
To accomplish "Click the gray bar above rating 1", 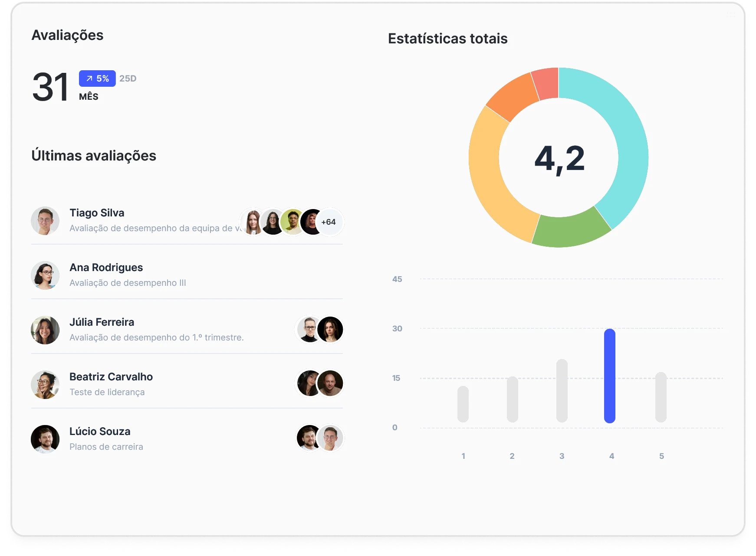I will 463,404.
